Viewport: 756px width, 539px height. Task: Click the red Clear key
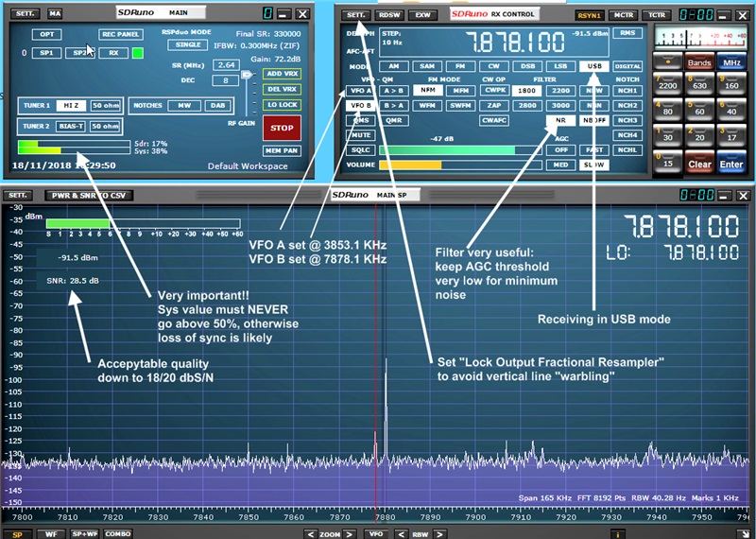coord(699,162)
